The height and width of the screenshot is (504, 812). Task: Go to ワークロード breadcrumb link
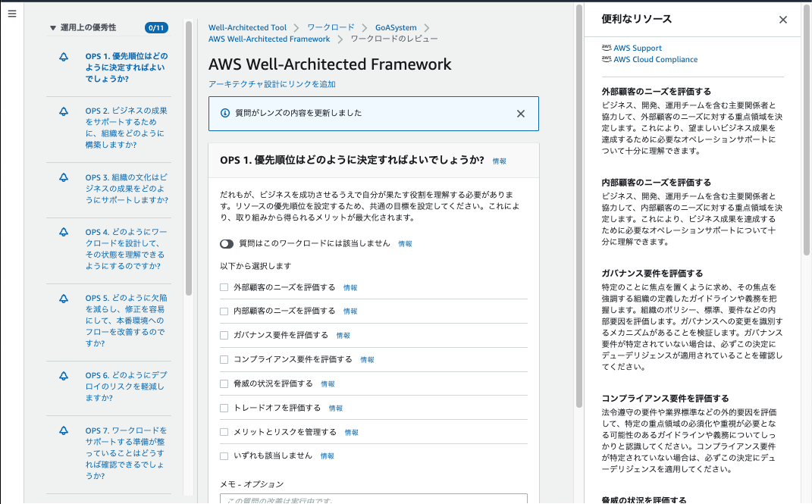(331, 27)
